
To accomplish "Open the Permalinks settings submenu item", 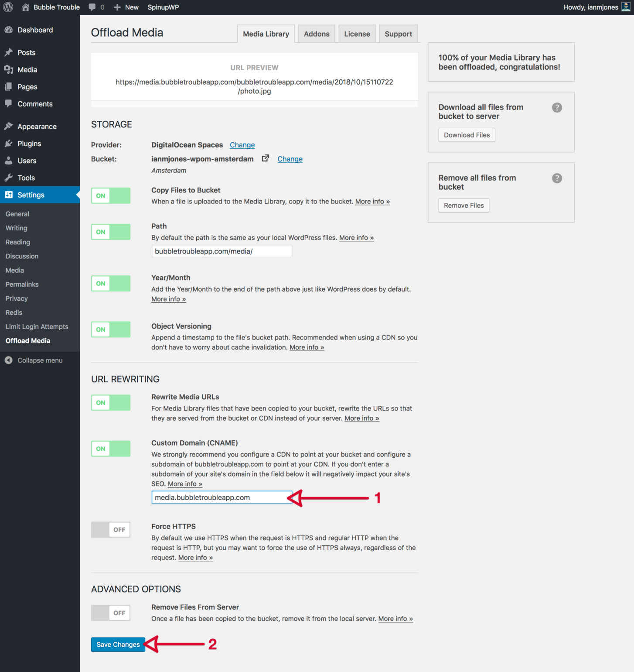I will 22,284.
